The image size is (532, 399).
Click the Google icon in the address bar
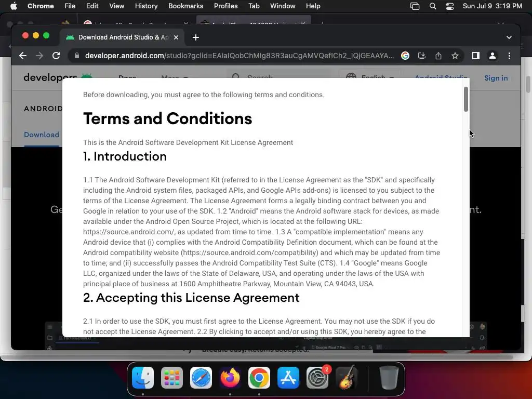(405, 56)
